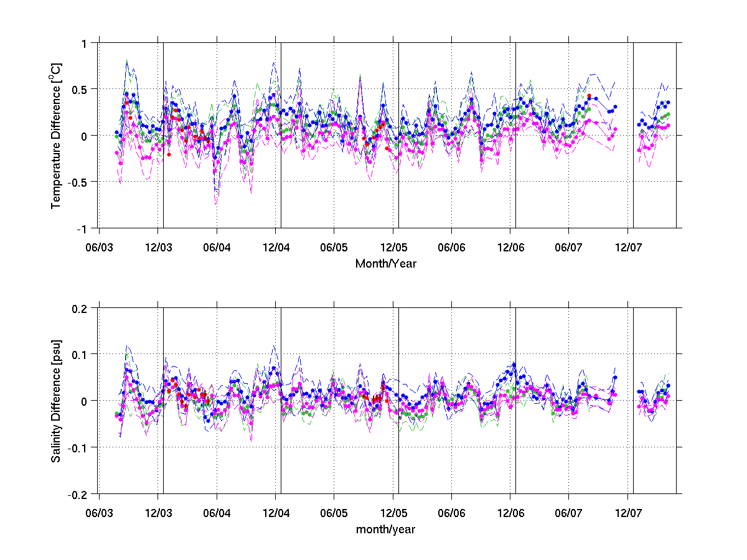Screen dimensions: 747x560
Task: Click '12/04' under the temperature plot
Action: (x=276, y=248)
